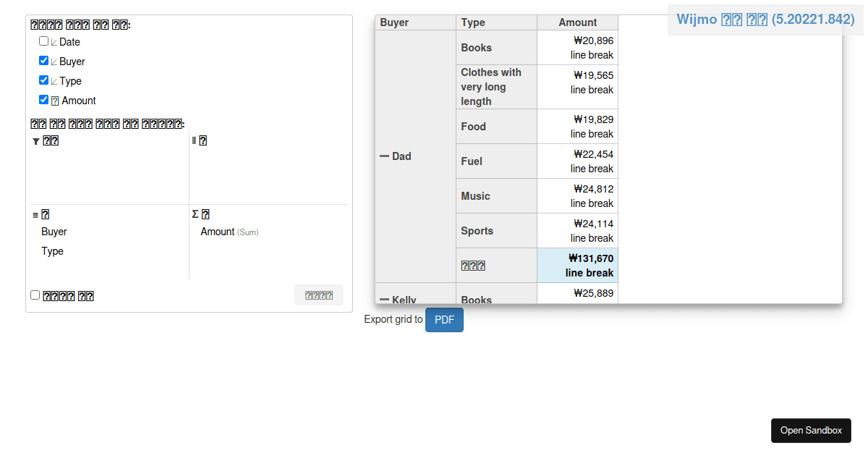Open Sandbox button
Screen dimensions: 868x456
tap(811, 431)
